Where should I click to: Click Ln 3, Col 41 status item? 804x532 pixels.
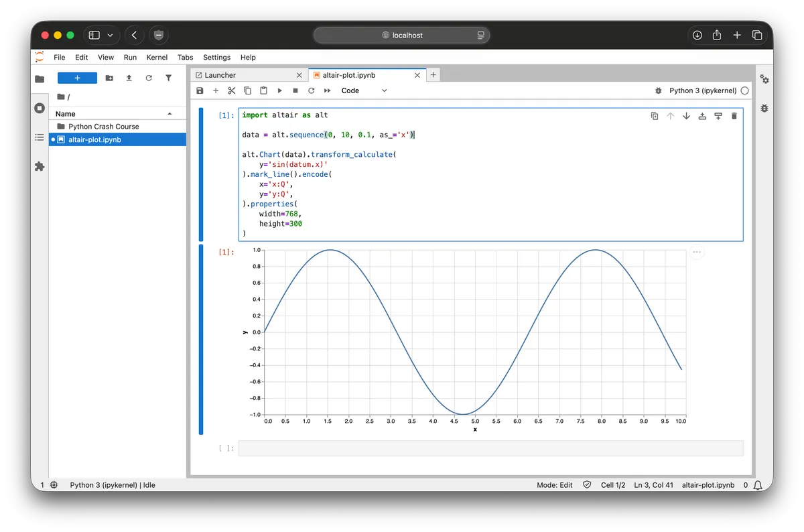point(653,485)
